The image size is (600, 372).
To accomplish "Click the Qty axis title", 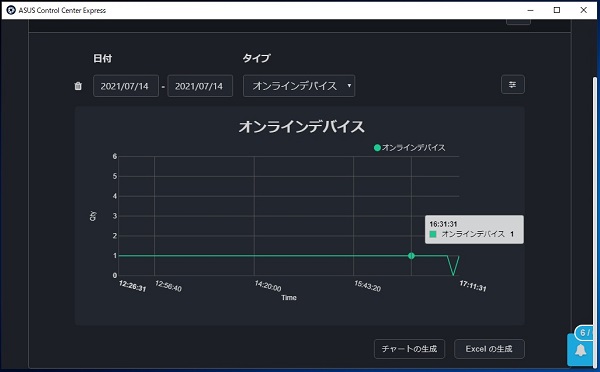I will click(x=93, y=216).
